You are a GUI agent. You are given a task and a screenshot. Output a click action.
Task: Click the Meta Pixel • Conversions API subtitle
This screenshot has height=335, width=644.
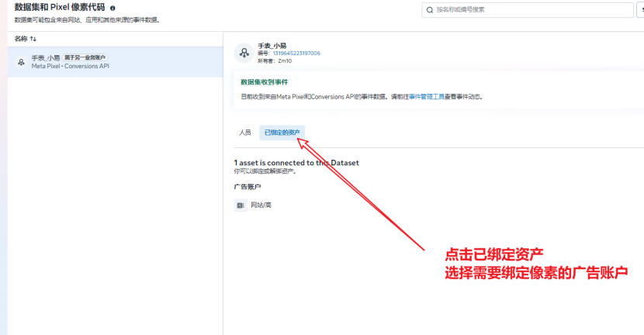tap(71, 66)
